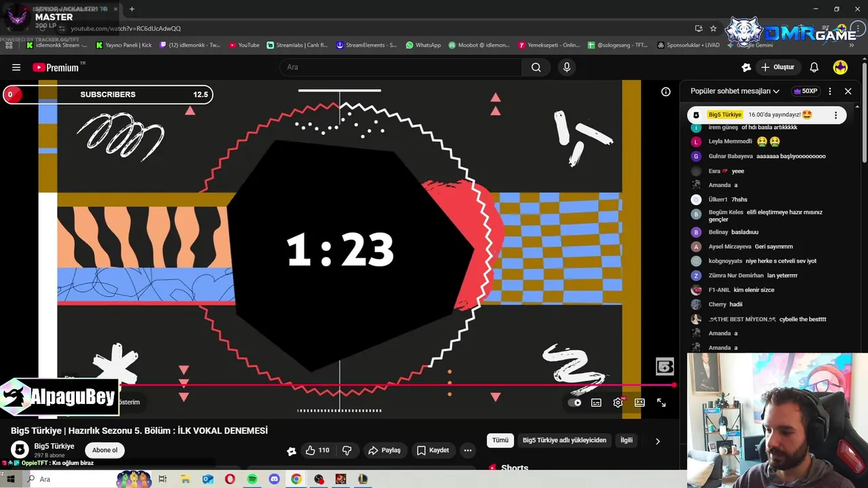868x488 pixels.
Task: Click the Oluştur create button
Action: pyautogui.click(x=778, y=67)
